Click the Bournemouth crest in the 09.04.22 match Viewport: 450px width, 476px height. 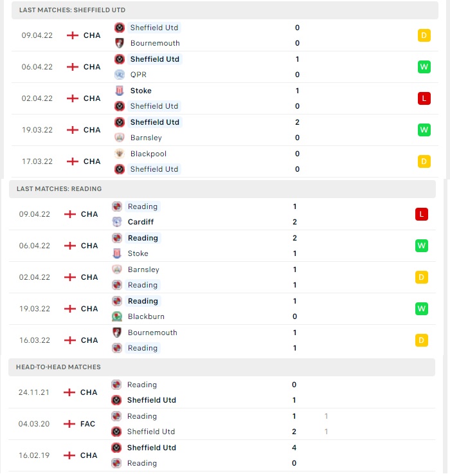point(120,43)
